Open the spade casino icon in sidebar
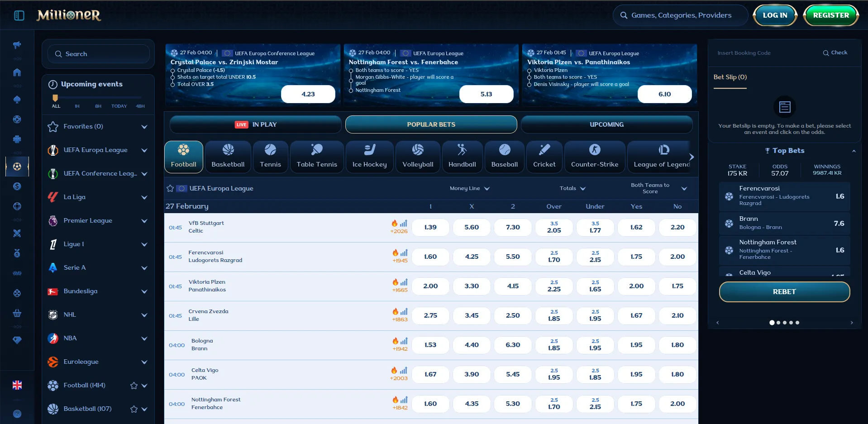Screen dimensions: 868x424 [x=17, y=100]
